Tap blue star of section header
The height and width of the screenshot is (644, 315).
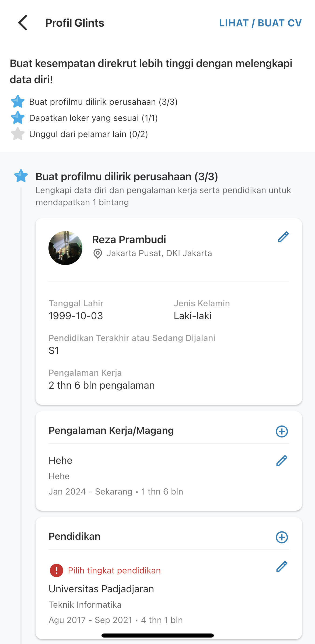[21, 176]
